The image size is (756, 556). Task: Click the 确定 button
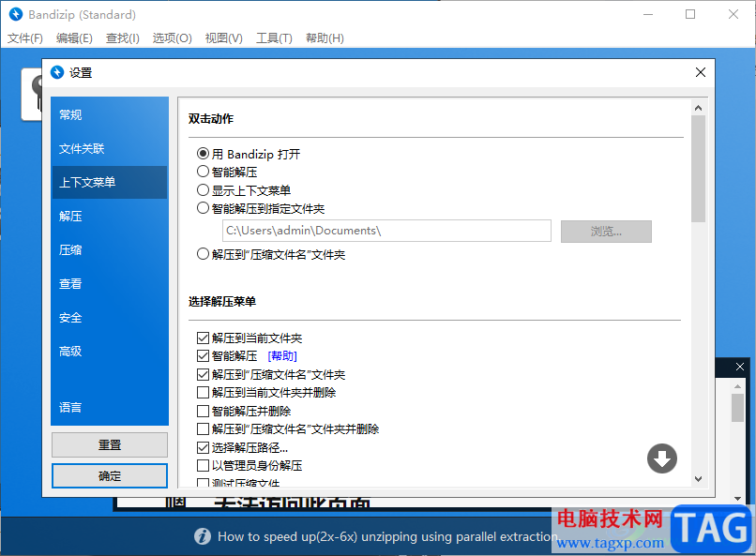click(x=110, y=476)
